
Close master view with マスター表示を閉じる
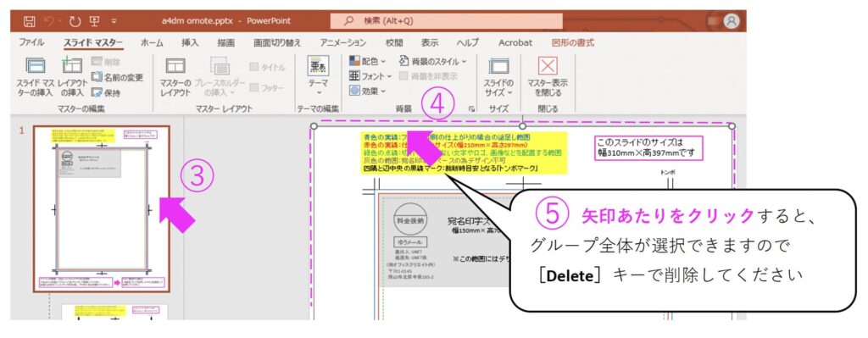click(548, 77)
